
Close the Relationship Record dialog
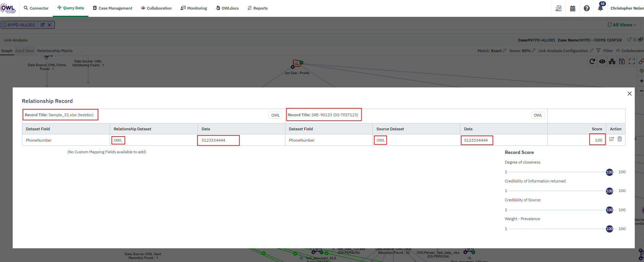(x=629, y=94)
